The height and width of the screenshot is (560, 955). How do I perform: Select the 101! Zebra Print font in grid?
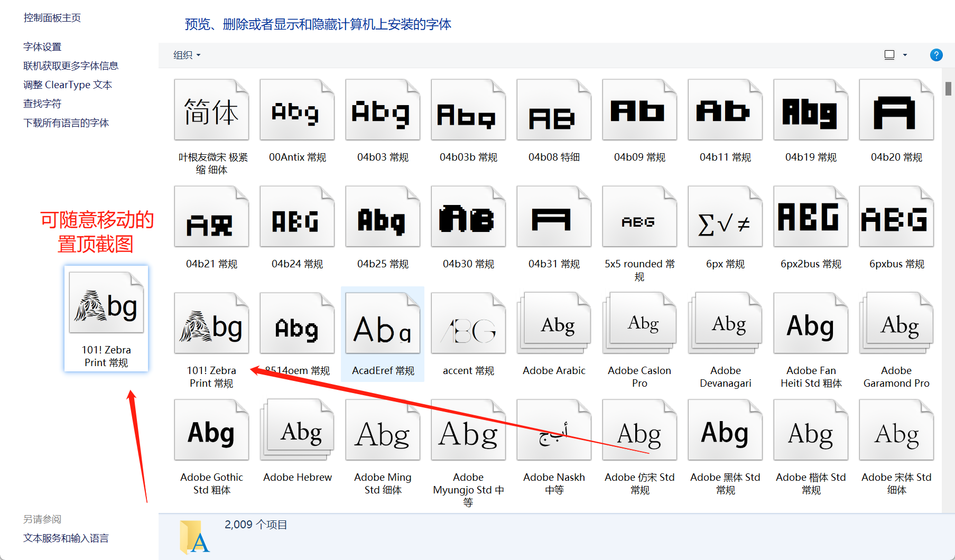pyautogui.click(x=211, y=323)
